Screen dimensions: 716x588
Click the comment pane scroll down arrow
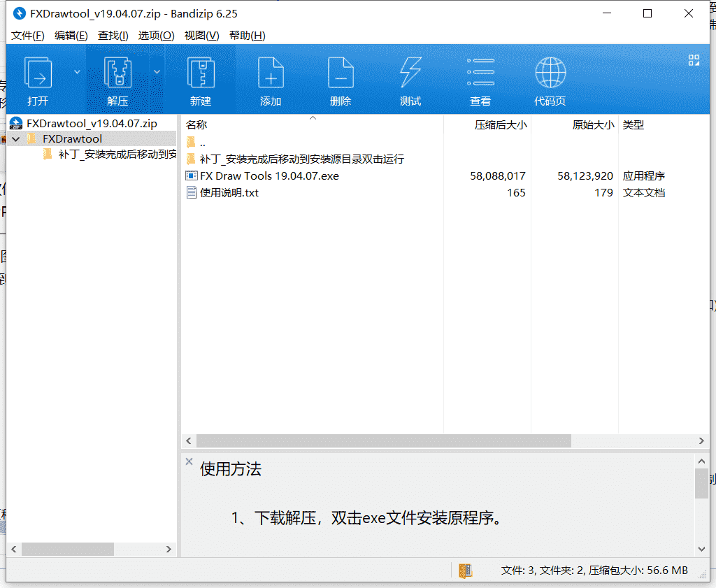click(701, 549)
